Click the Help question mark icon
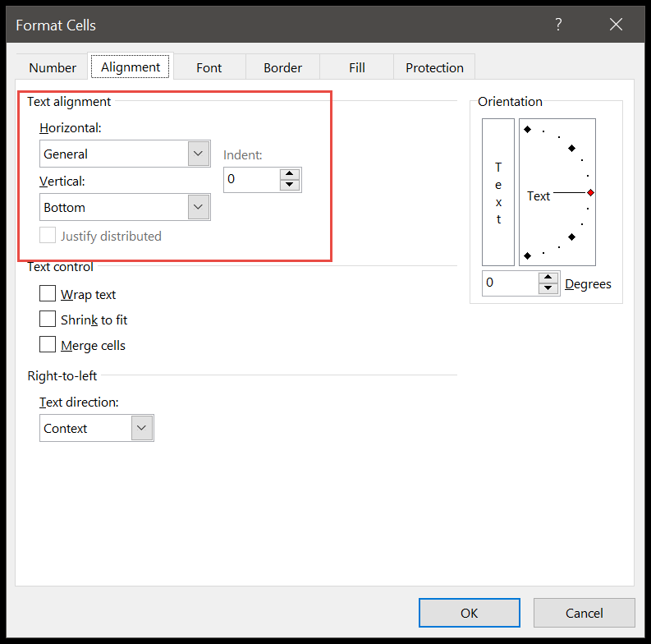The width and height of the screenshot is (651, 644). [x=558, y=25]
